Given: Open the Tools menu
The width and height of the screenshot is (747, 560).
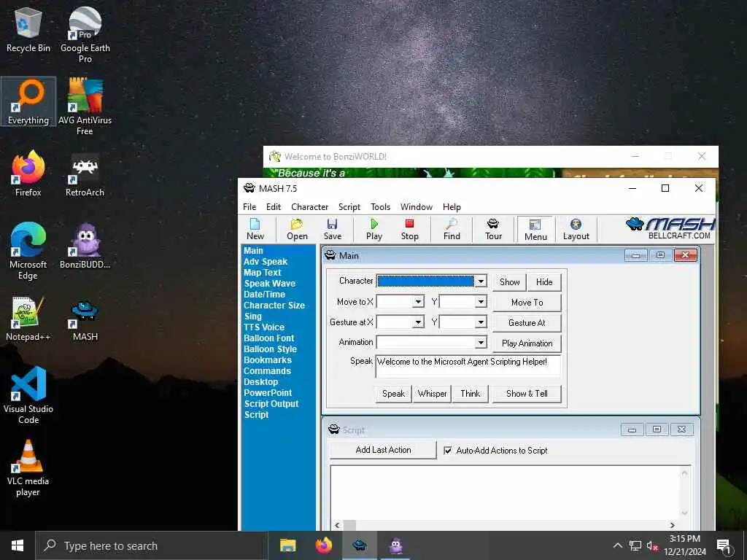Looking at the screenshot, I should [380, 206].
